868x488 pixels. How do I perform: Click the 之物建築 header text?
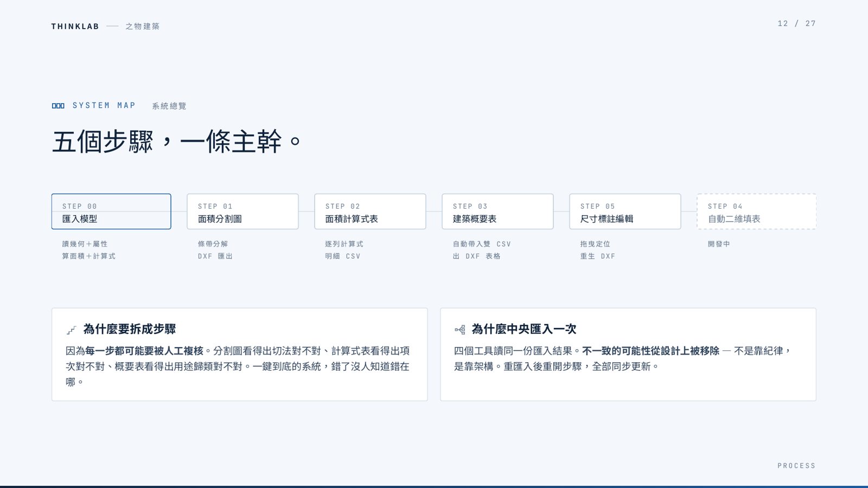[142, 27]
